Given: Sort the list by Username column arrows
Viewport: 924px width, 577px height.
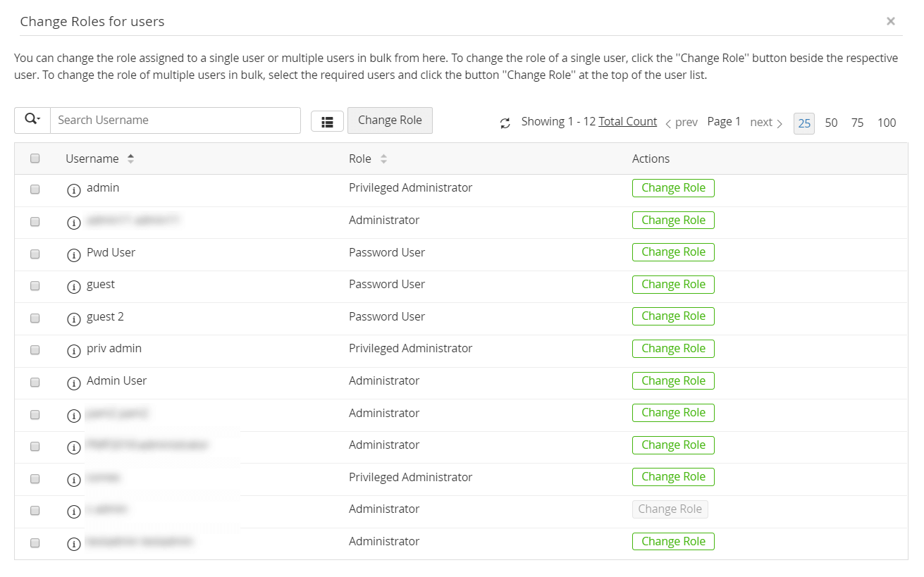Looking at the screenshot, I should click(x=130, y=159).
